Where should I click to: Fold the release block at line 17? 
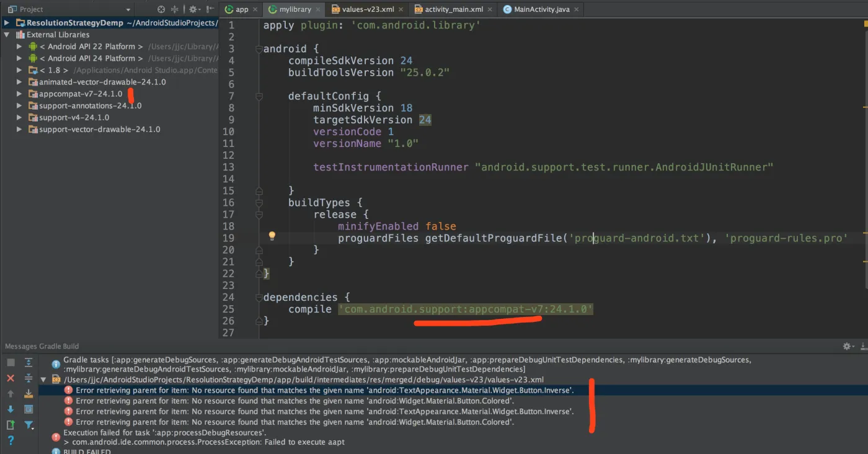(x=259, y=215)
